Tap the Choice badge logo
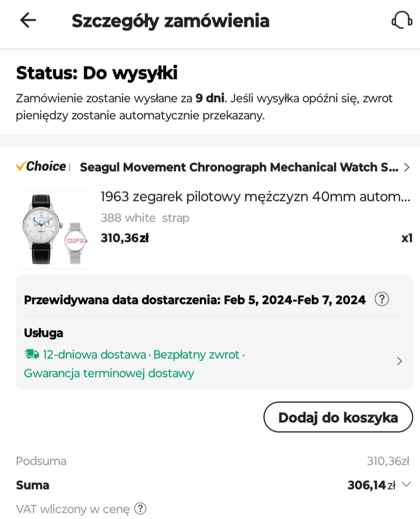Screen dimensions: 420x519 pos(41,167)
